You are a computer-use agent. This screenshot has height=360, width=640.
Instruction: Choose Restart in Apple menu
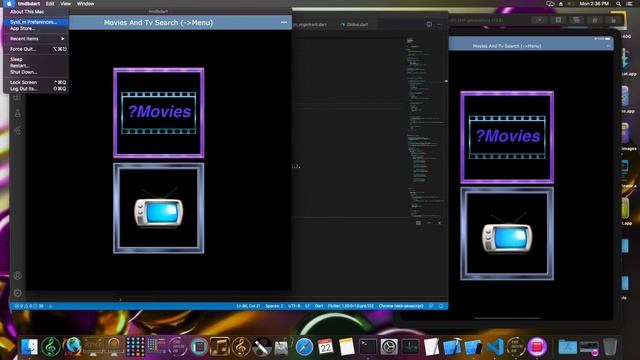(36, 66)
